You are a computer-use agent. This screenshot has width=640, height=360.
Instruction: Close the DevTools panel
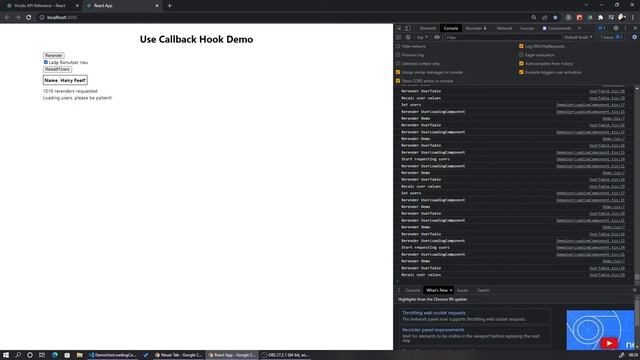pos(635,28)
